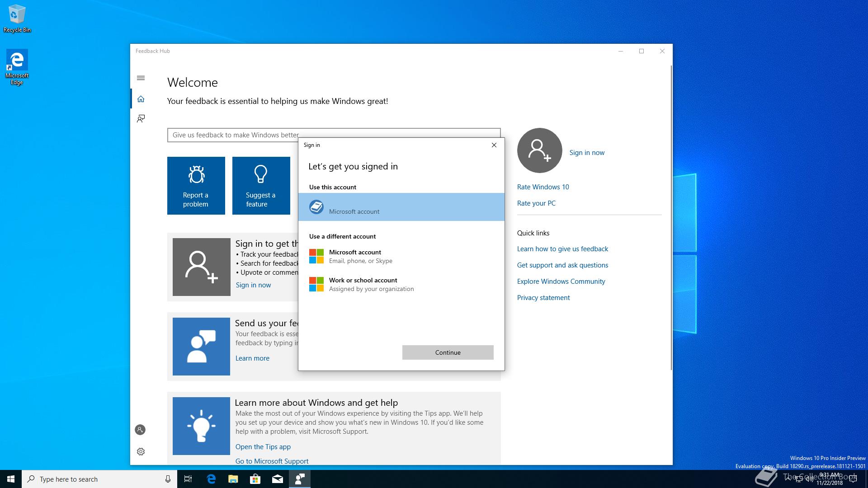Open Learn how to give us feedback
Image resolution: width=868 pixels, height=488 pixels.
562,249
